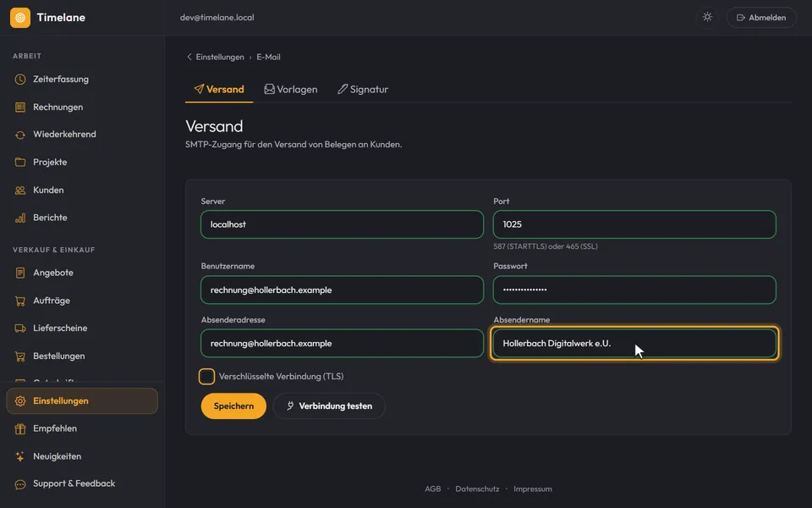
Task: Click the Absenderadresse input field
Action: (343, 343)
